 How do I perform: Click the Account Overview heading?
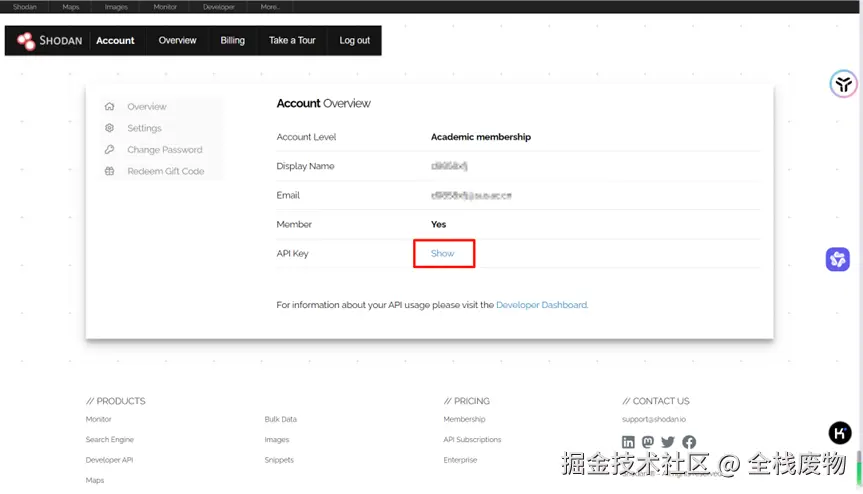click(x=324, y=103)
